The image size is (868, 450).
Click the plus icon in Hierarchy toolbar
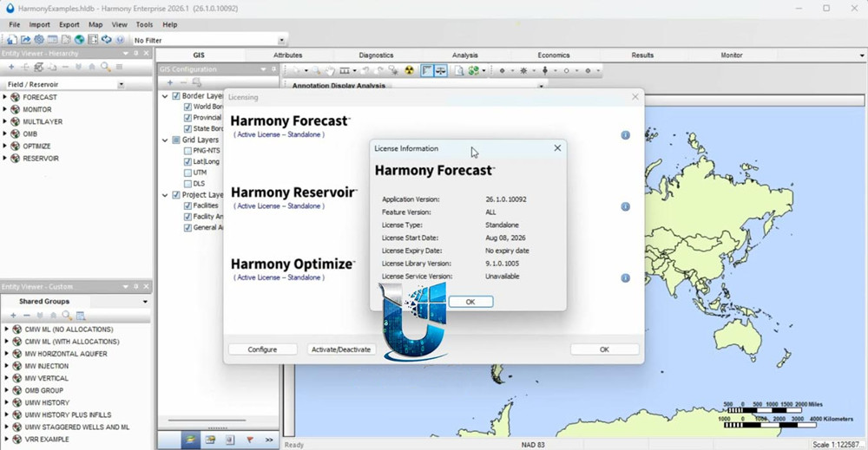(x=11, y=67)
